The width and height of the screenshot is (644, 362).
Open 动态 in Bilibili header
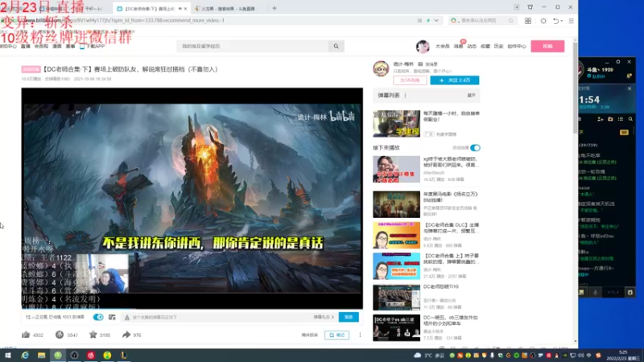tap(472, 47)
